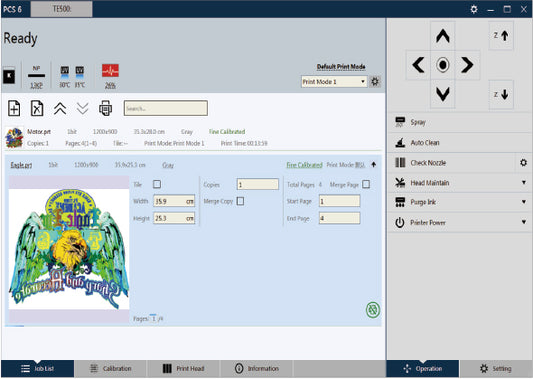The image size is (533, 379).
Task: Click the black K ink indicator
Action: point(9,76)
